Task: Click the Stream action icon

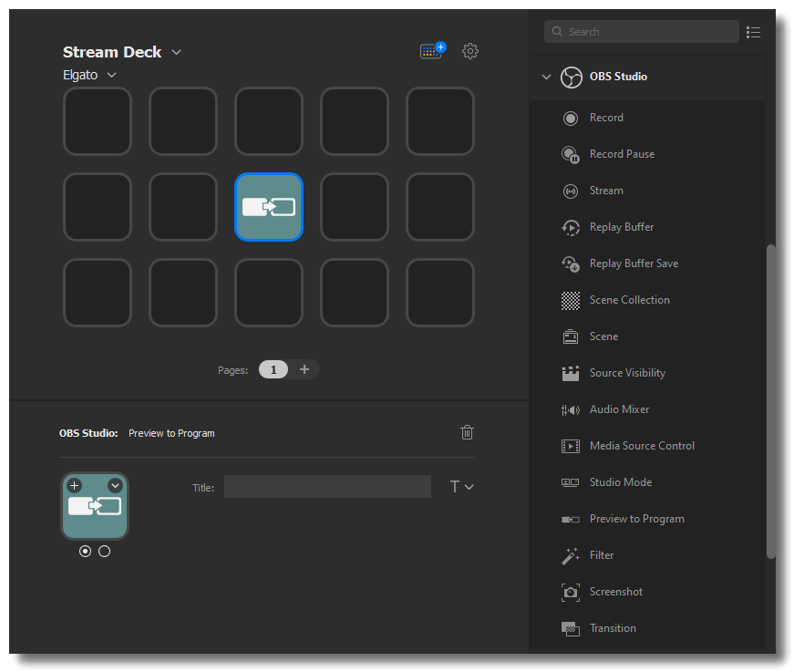Action: click(x=571, y=191)
